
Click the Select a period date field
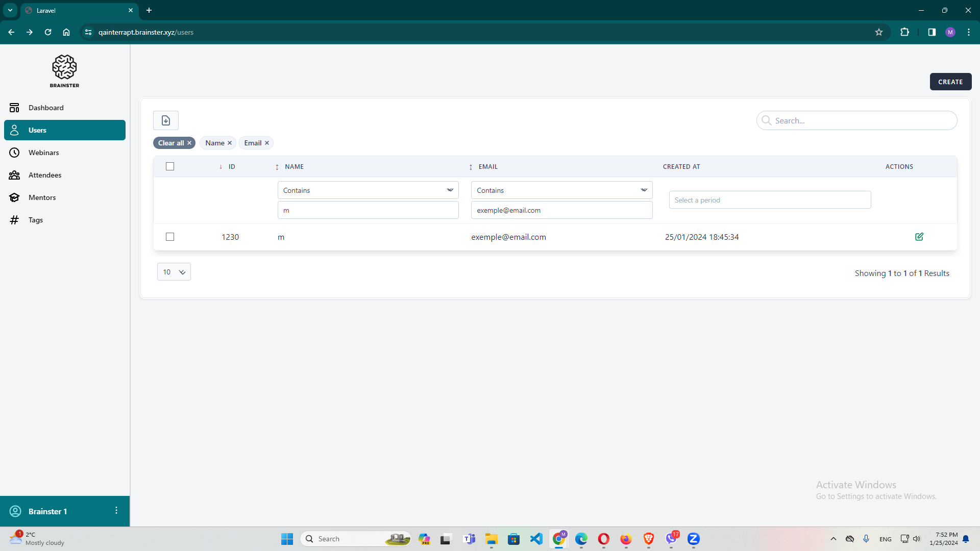point(770,200)
